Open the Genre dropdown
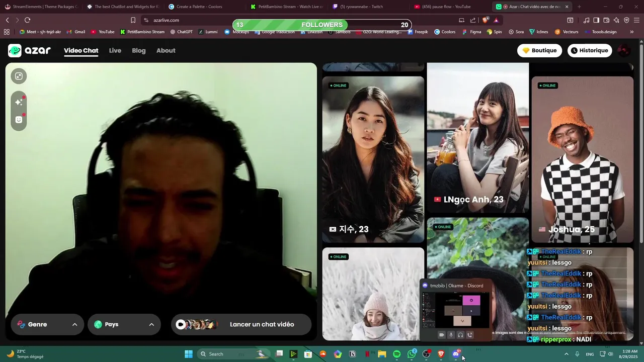Screen dimensions: 644x362 (x=47, y=324)
